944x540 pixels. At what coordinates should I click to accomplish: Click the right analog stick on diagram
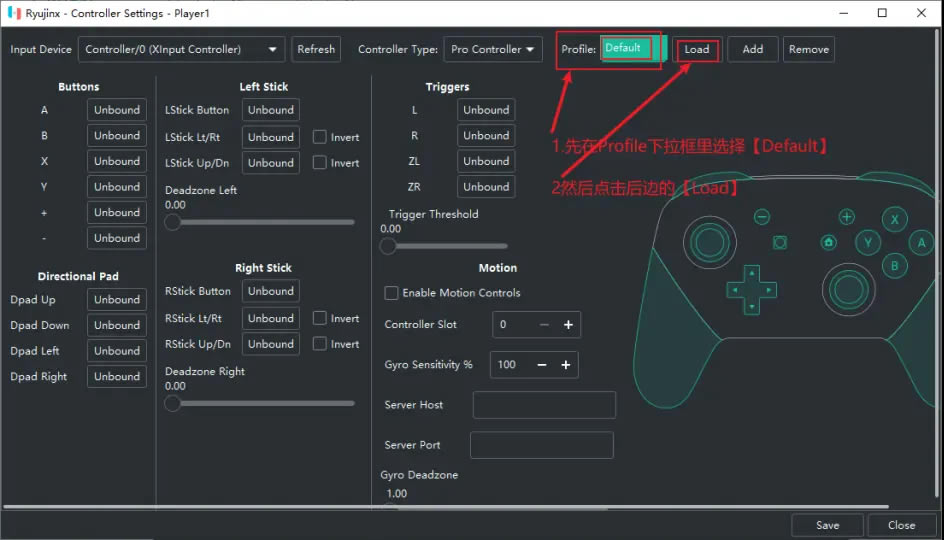[848, 290]
